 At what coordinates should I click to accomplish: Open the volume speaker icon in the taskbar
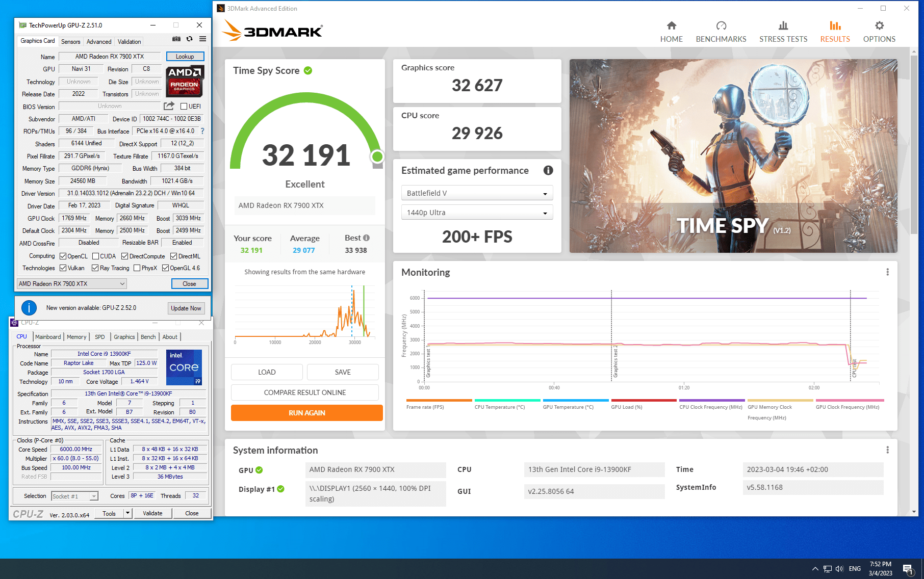[839, 569]
